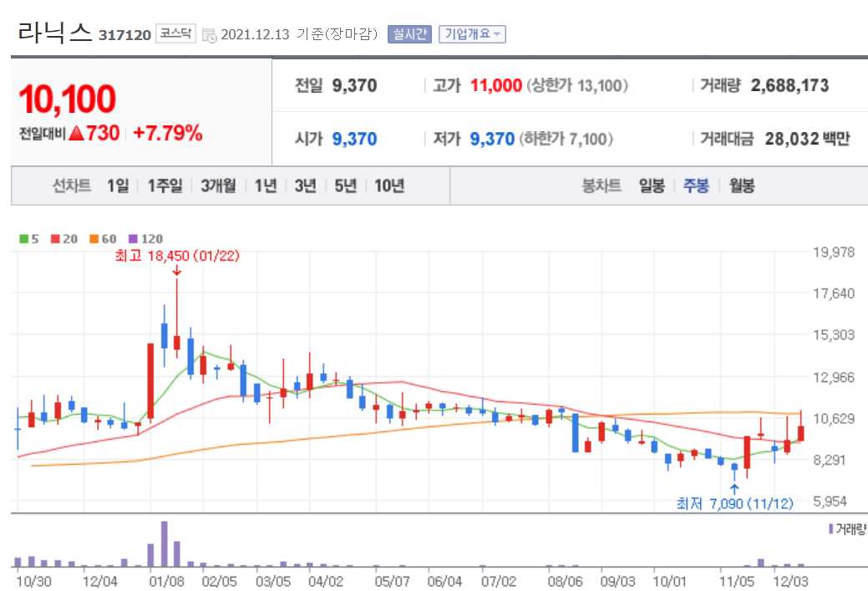
Task: Click the current price 10,100
Action: coord(68,99)
